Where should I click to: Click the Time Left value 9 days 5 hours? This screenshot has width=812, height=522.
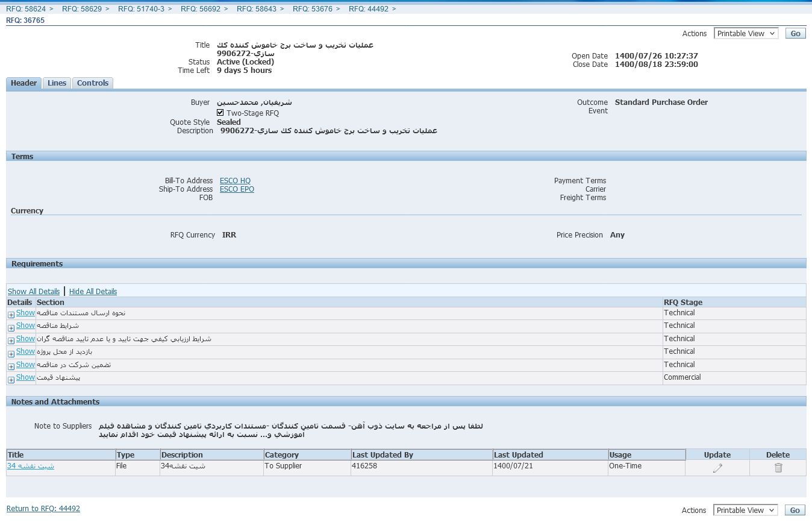245,71
